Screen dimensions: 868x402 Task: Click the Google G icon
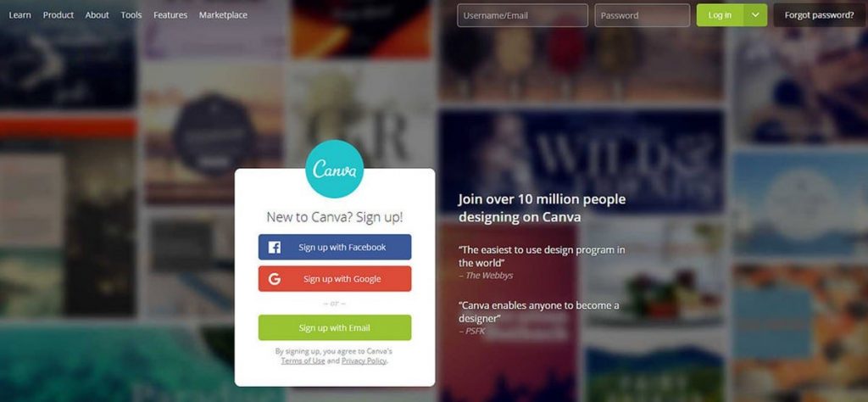coord(275,279)
